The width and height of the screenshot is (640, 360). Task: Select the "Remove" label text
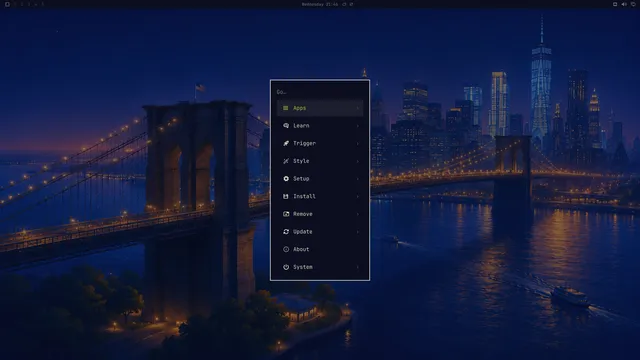[302, 214]
